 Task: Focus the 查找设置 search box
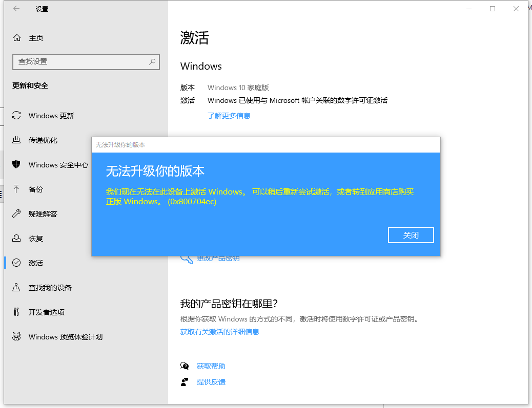(86, 61)
